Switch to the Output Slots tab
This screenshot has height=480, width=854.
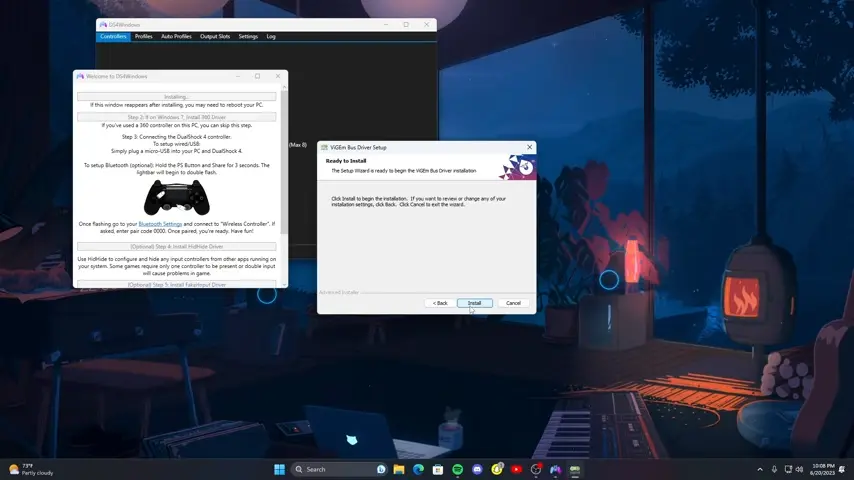[215, 37]
